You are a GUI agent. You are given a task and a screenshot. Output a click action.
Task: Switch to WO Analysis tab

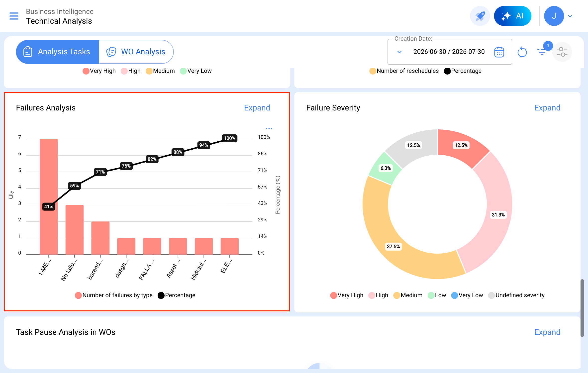(136, 52)
